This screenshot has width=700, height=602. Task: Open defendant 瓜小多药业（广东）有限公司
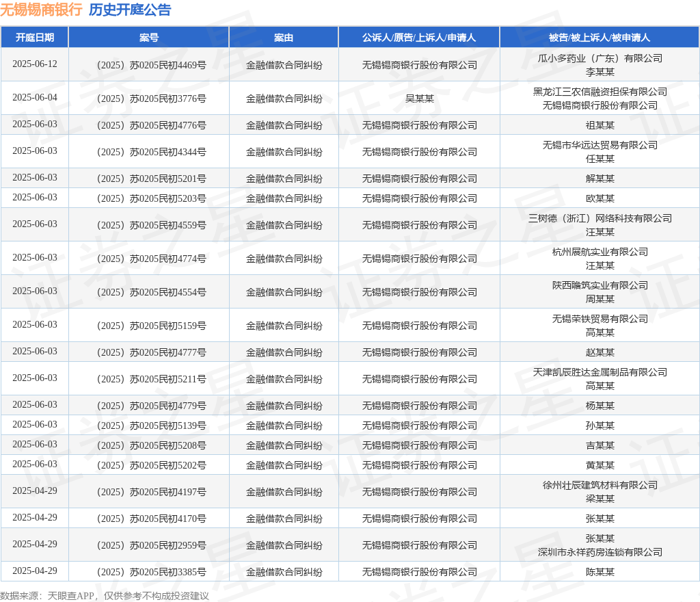click(600, 58)
